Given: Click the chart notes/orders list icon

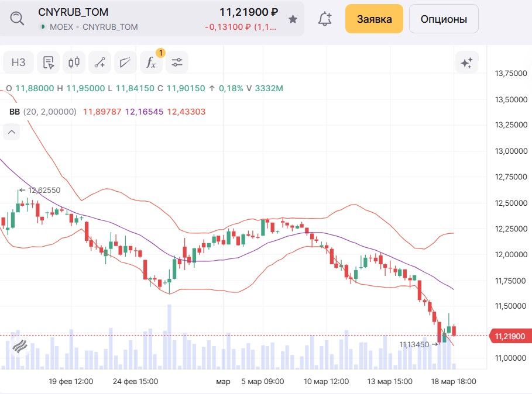Looking at the screenshot, I should (49, 63).
